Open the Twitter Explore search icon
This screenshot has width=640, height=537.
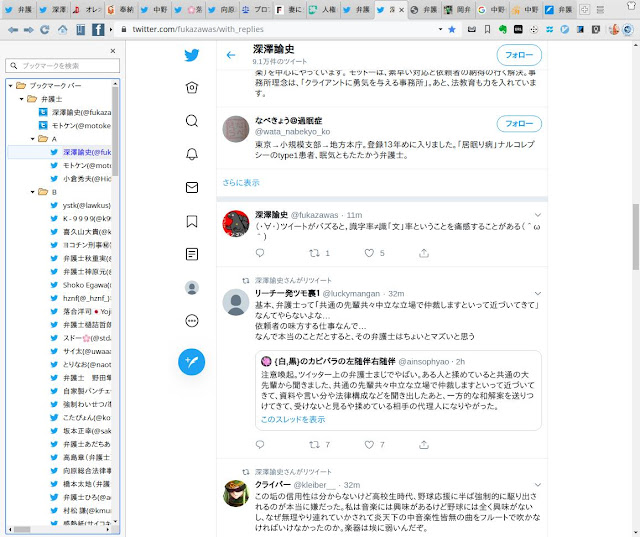pyautogui.click(x=191, y=121)
